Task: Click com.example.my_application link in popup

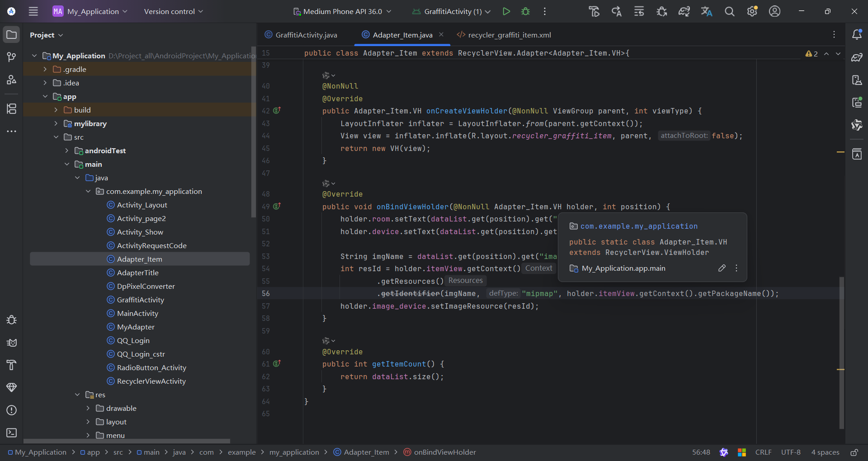Action: click(638, 226)
